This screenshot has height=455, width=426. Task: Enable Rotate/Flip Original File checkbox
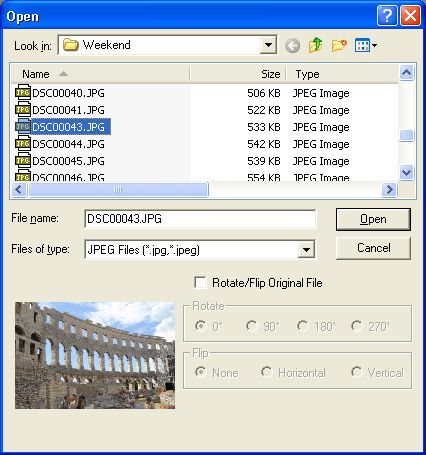pos(200,283)
